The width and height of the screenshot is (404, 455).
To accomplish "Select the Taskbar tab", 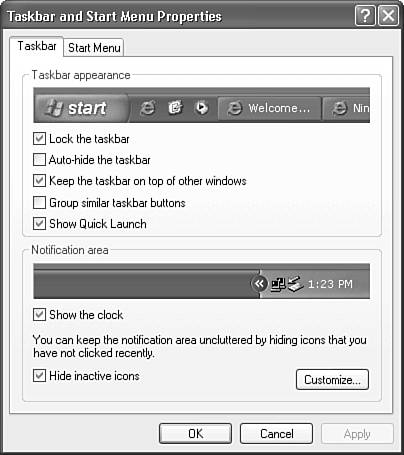I will point(37,46).
